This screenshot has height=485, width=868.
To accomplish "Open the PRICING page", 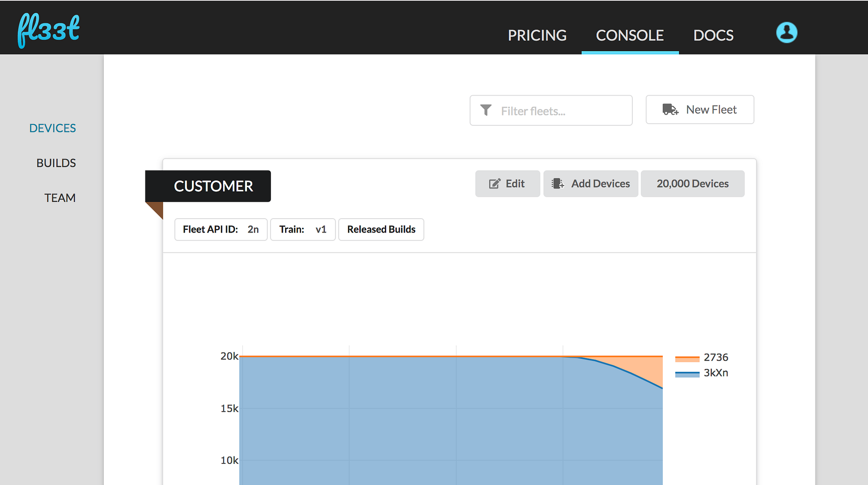I will tap(537, 35).
